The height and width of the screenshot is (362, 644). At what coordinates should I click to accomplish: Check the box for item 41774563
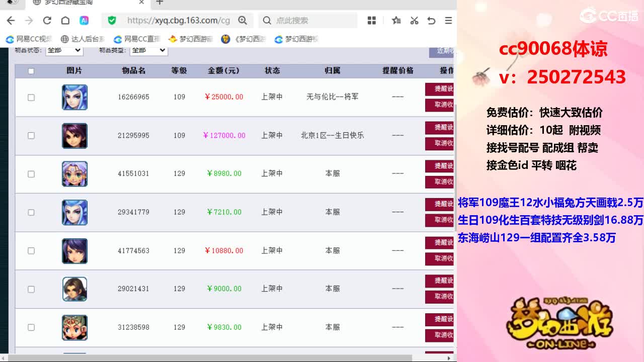pyautogui.click(x=31, y=250)
